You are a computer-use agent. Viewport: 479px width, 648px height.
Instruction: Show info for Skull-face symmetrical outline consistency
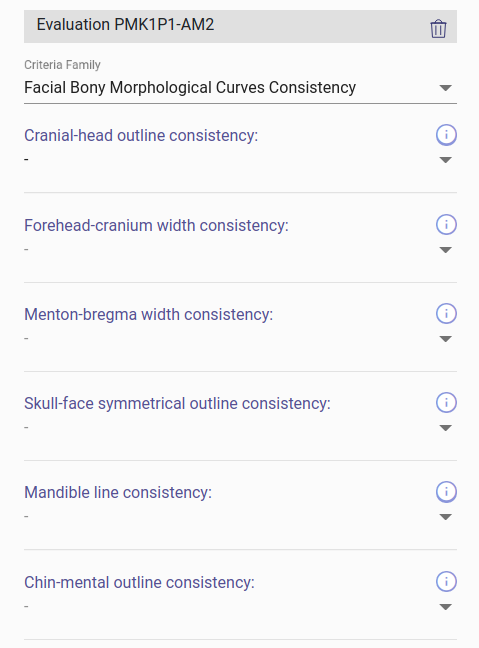pos(446,403)
